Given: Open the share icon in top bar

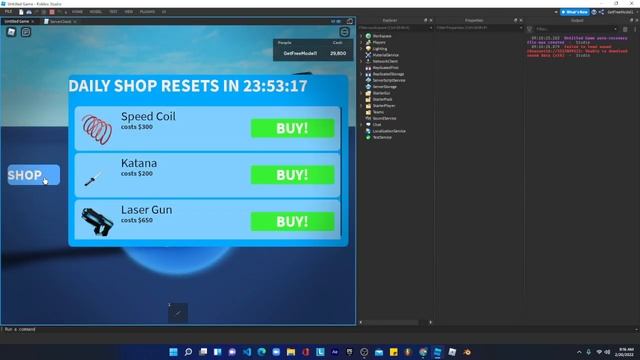Looking at the screenshot, I should [x=601, y=12].
